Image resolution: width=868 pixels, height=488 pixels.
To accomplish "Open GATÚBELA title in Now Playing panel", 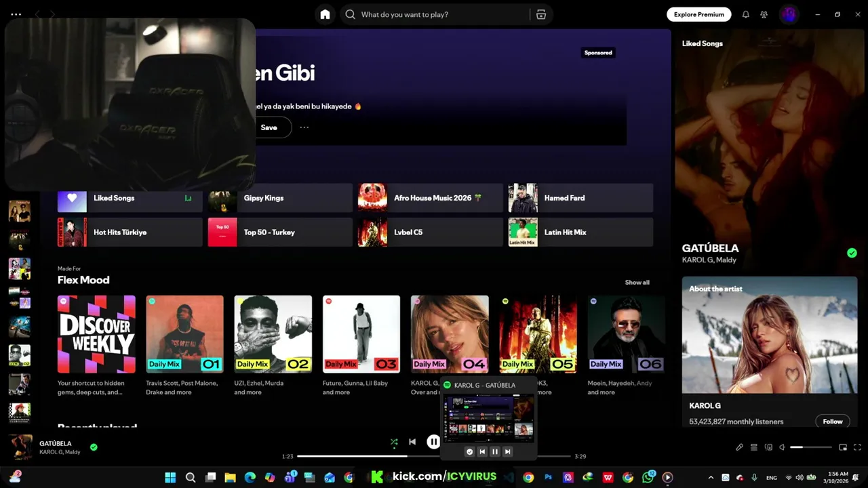I will coord(710,248).
